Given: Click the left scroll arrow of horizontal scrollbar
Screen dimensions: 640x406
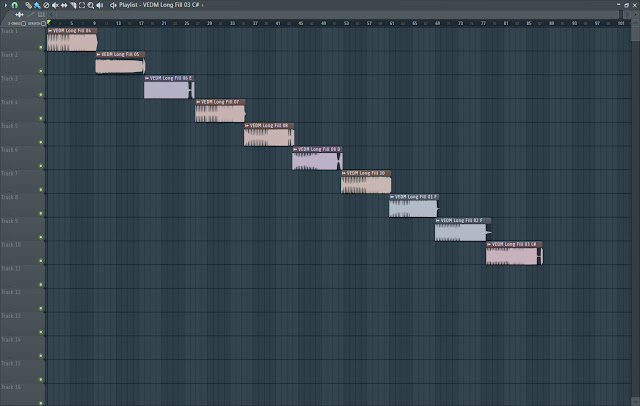Looking at the screenshot, I should [51, 15].
